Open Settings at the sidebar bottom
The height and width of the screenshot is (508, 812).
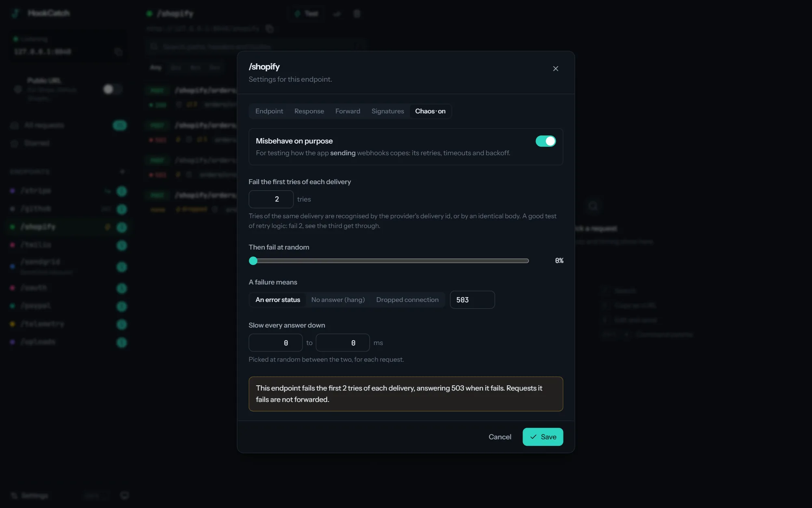coord(29,496)
